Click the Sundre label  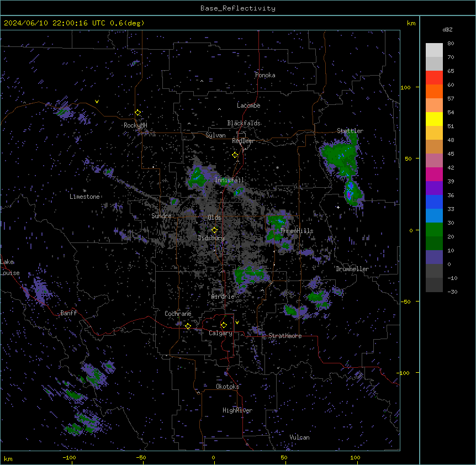(x=161, y=216)
